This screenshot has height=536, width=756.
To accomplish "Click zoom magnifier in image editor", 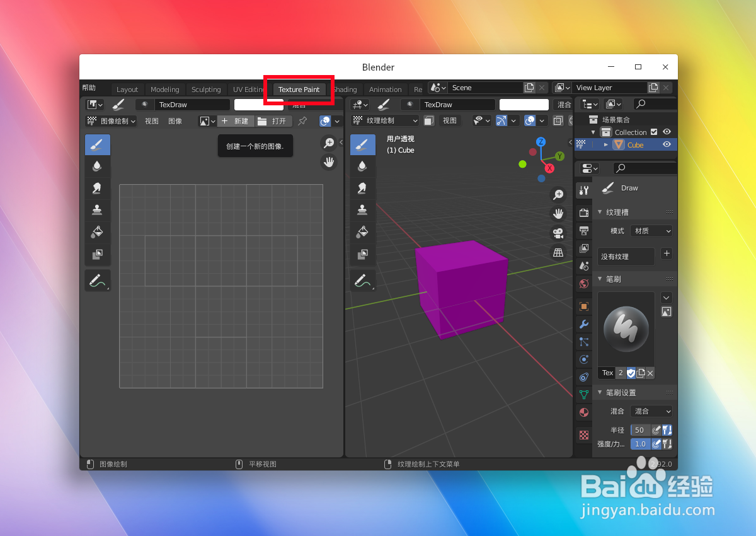I will [x=329, y=143].
